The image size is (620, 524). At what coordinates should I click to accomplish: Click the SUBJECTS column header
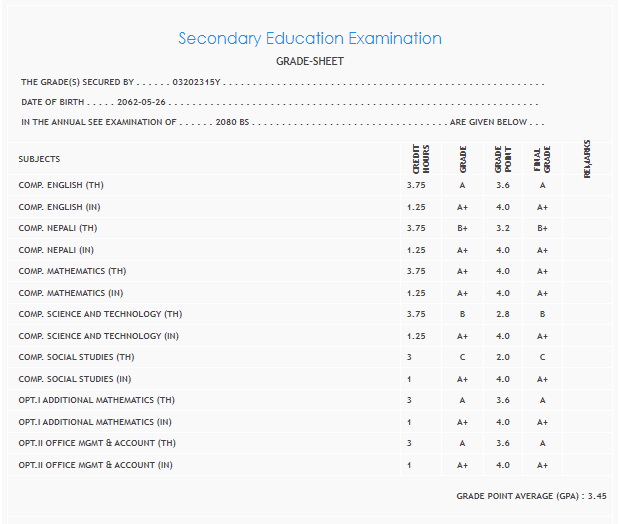39,159
